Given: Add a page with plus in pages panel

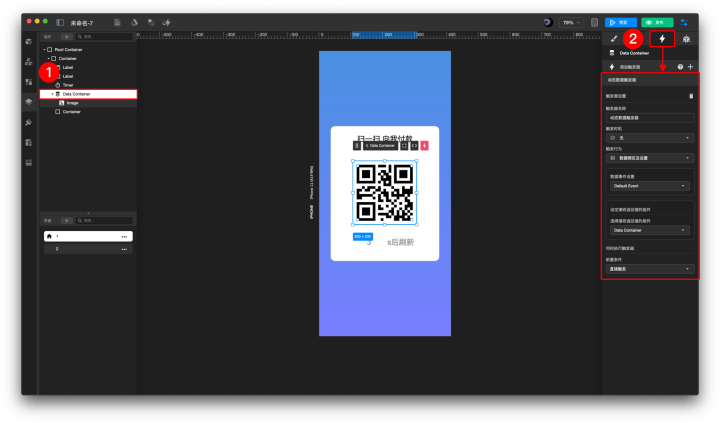Looking at the screenshot, I should click(66, 220).
